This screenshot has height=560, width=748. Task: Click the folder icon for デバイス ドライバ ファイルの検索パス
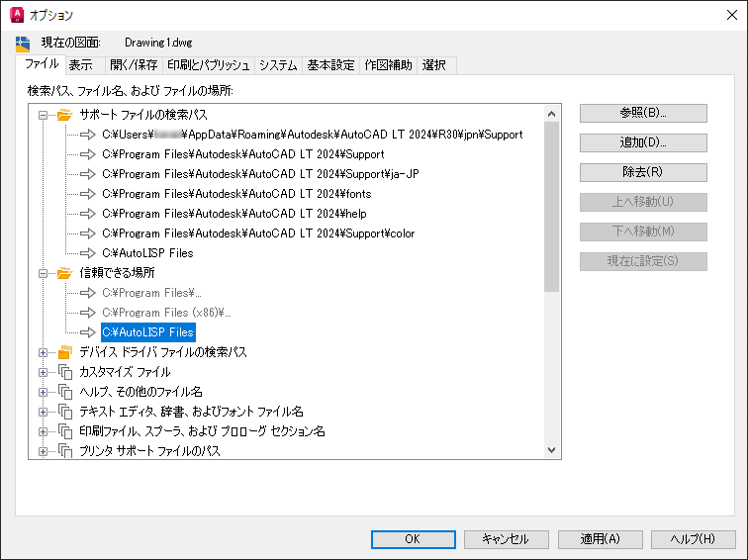(x=64, y=352)
